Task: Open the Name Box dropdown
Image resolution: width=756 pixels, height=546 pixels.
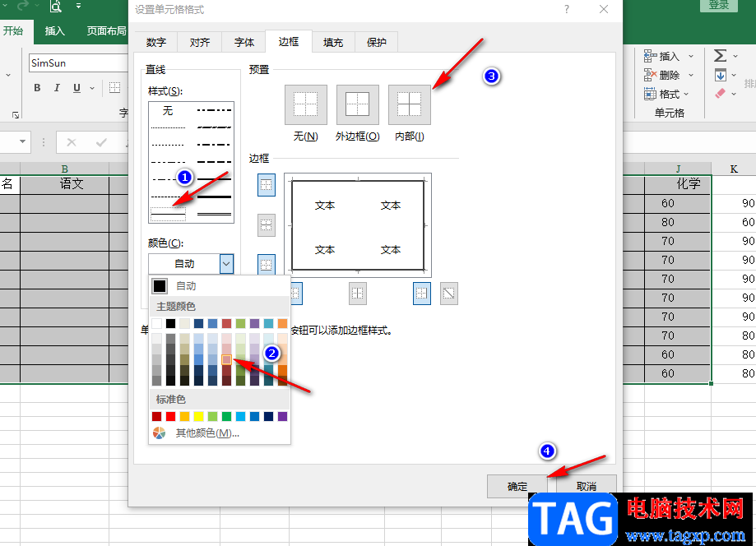Action: click(22, 141)
